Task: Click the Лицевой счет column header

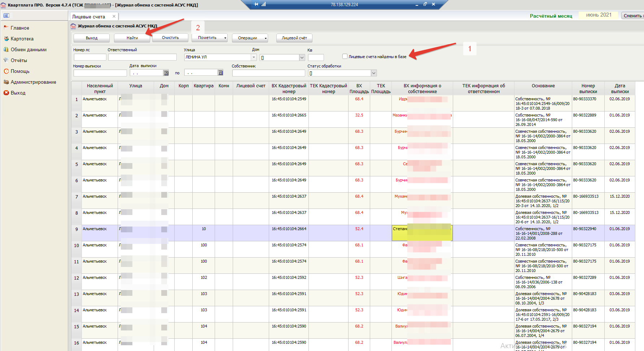Action: 251,88
